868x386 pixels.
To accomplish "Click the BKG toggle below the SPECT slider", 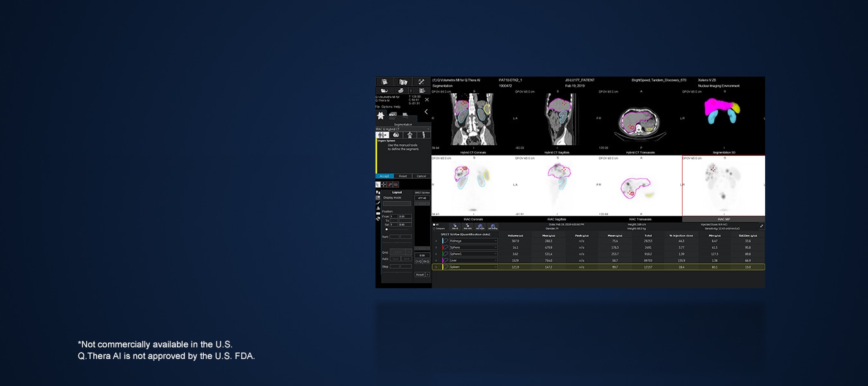I will coord(427,261).
